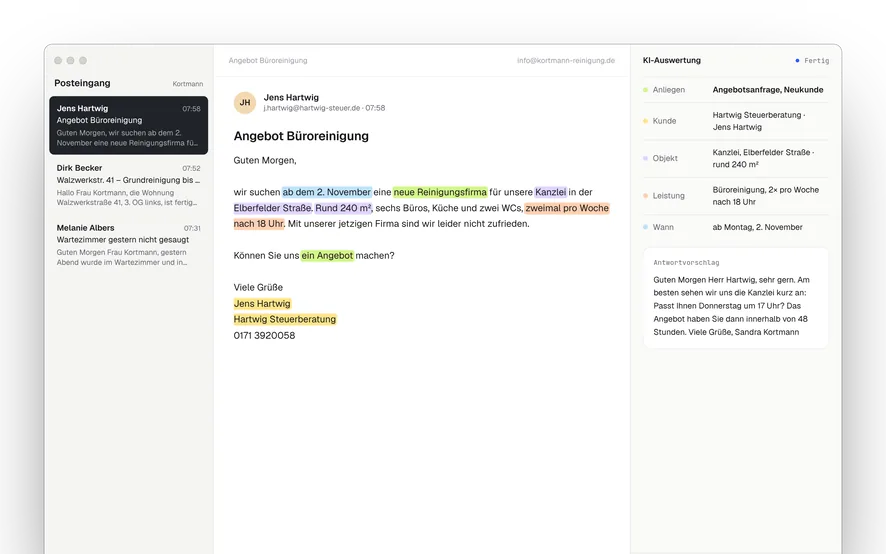
Task: Click the value 'ab Montag, 2. November'
Action: 757,227
